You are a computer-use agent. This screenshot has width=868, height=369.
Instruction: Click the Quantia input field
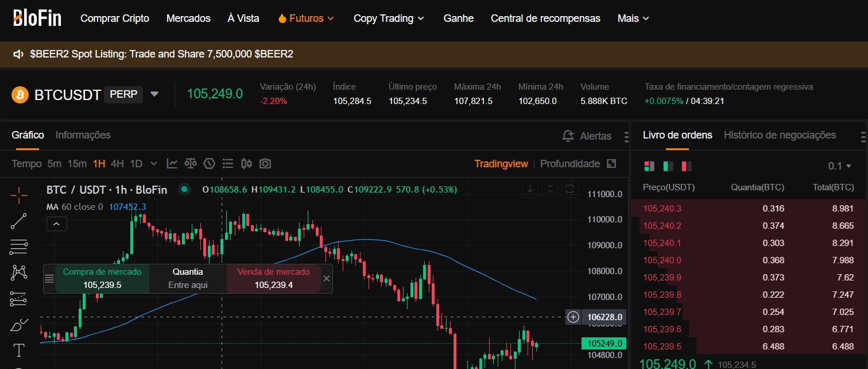click(x=188, y=285)
